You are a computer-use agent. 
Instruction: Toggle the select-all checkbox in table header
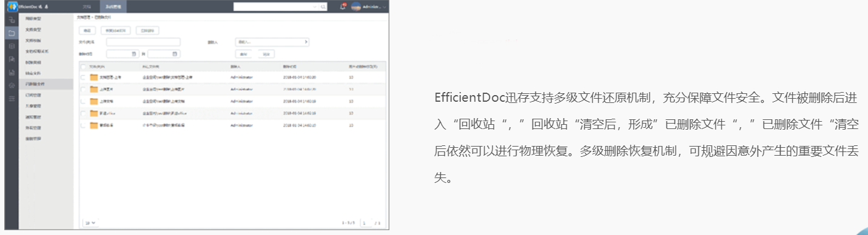83,66
